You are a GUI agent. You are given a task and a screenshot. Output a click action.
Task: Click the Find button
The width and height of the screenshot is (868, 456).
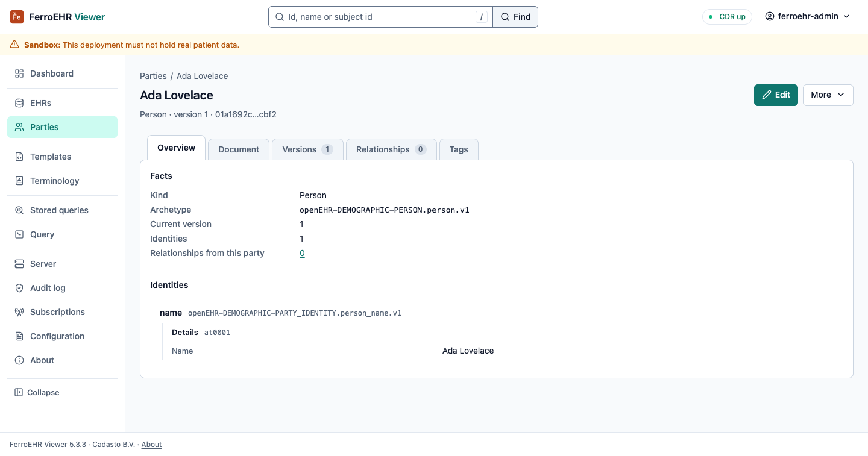[x=515, y=17]
